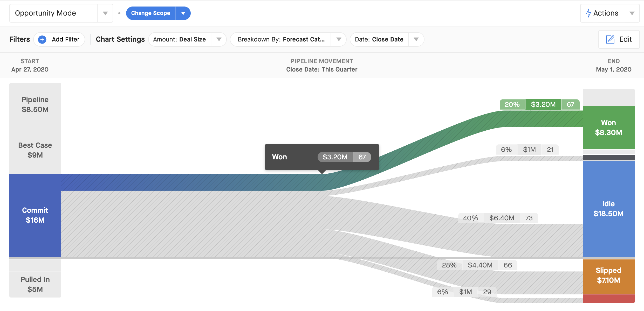644x311 pixels.
Task: Click the $6.40M flow amount label
Action: coord(502,218)
